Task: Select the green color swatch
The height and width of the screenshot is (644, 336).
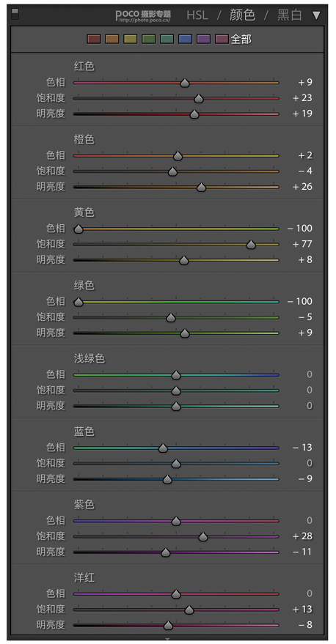Action: 148,39
